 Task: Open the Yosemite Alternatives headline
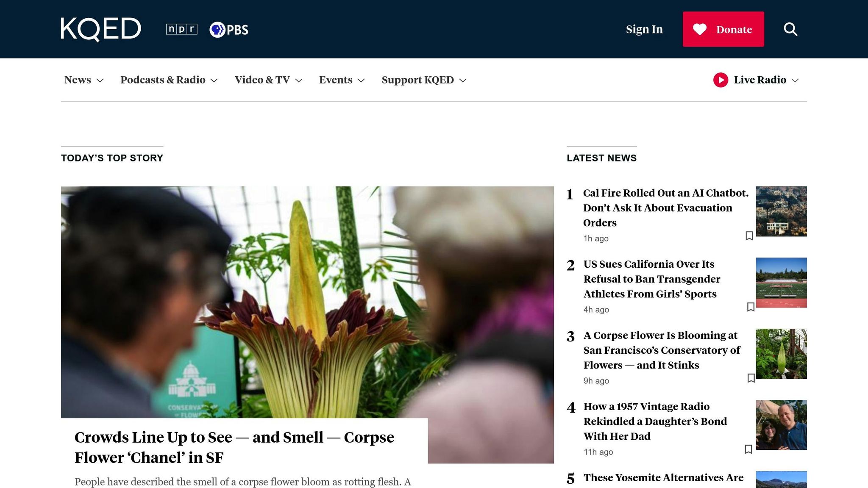pyautogui.click(x=663, y=478)
